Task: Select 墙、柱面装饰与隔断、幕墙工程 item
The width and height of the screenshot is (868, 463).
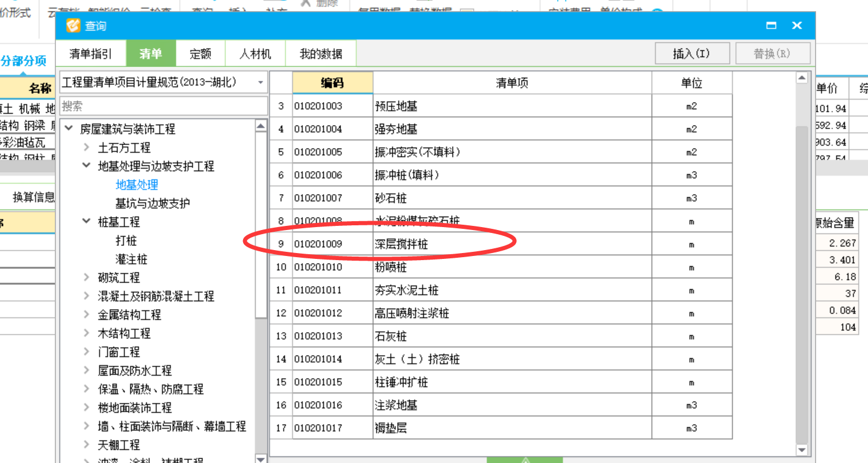Action: tap(172, 426)
